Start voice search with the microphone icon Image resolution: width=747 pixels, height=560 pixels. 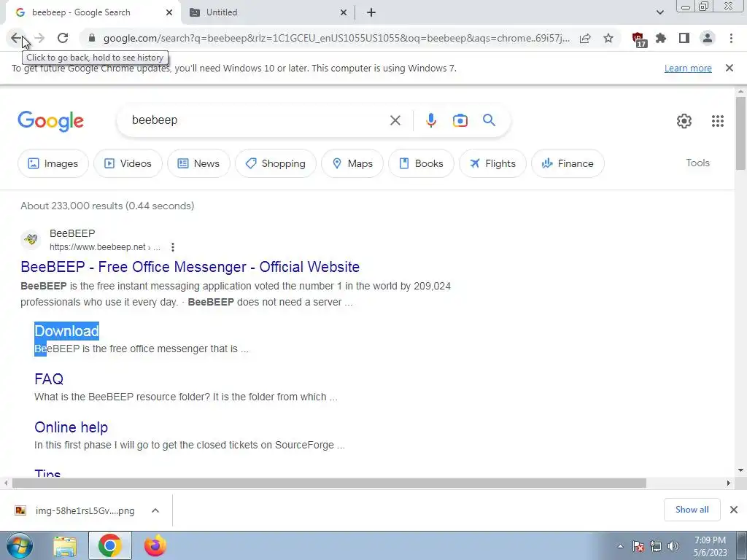pyautogui.click(x=430, y=120)
